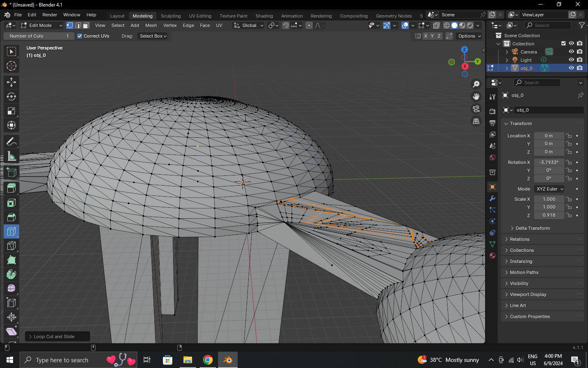Enable vertex select mode
Image resolution: width=588 pixels, height=368 pixels.
coord(70,25)
